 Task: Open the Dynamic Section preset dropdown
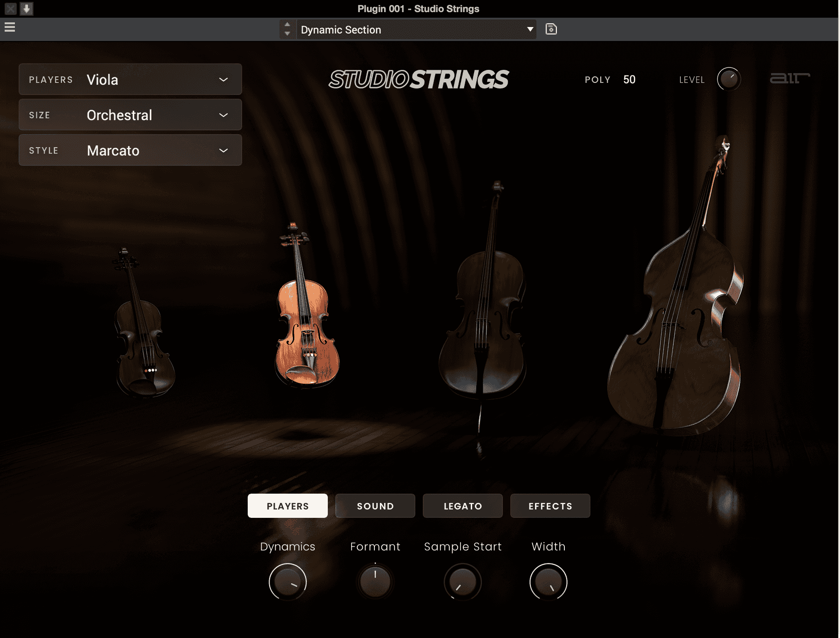click(x=417, y=29)
